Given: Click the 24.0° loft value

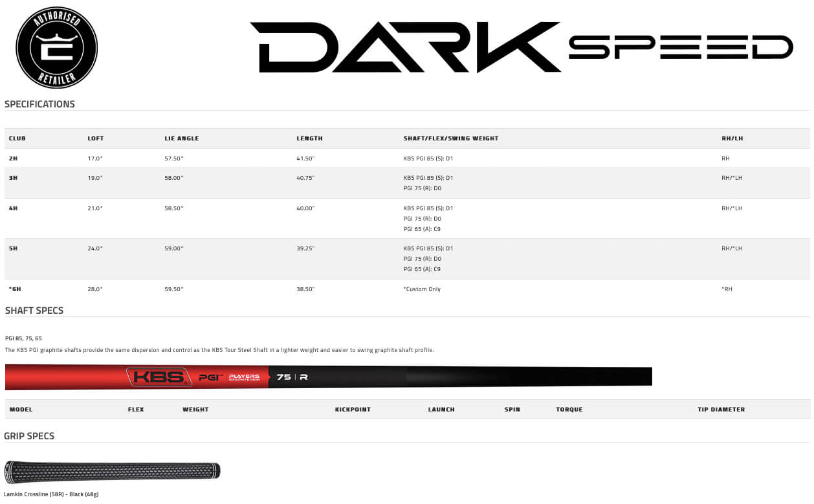Looking at the screenshot, I should pyautogui.click(x=95, y=248).
